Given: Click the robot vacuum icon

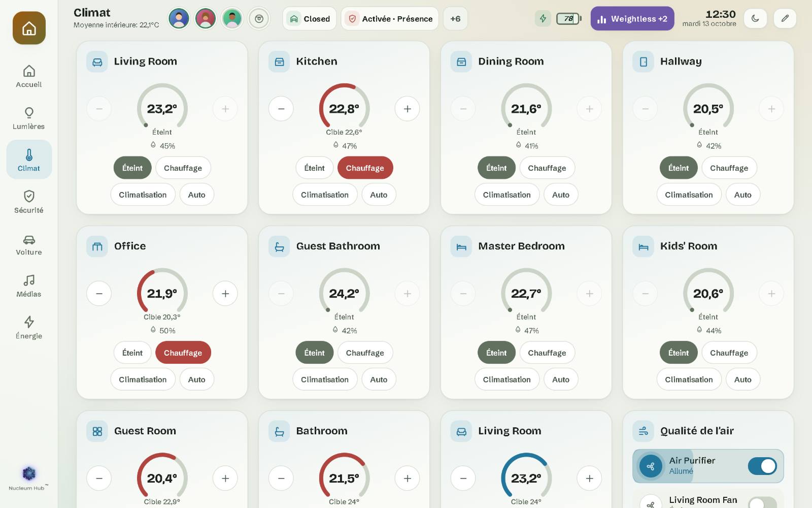Looking at the screenshot, I should (259, 19).
